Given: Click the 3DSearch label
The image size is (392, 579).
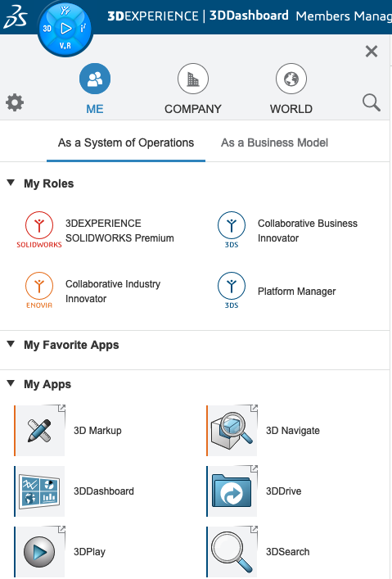Looking at the screenshot, I should (x=287, y=552).
